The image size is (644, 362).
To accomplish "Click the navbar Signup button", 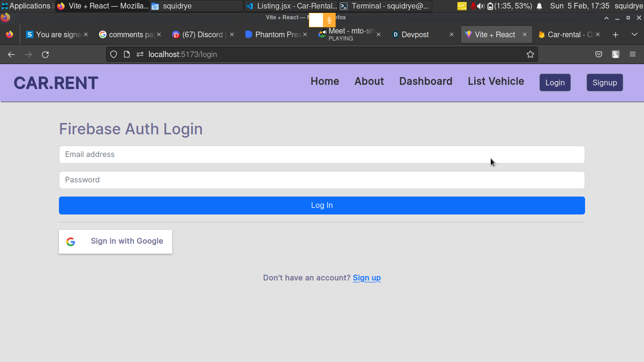I will pyautogui.click(x=605, y=82).
